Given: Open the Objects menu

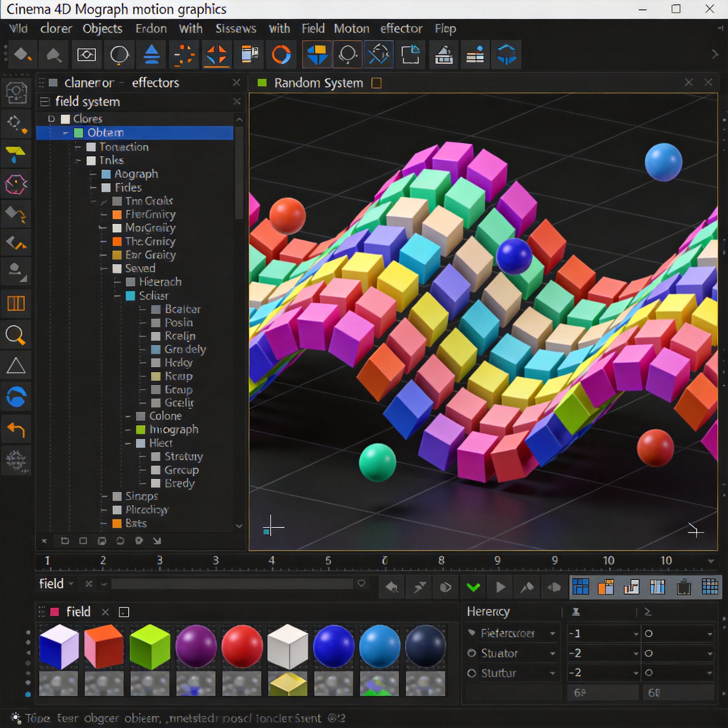Looking at the screenshot, I should coord(102,29).
